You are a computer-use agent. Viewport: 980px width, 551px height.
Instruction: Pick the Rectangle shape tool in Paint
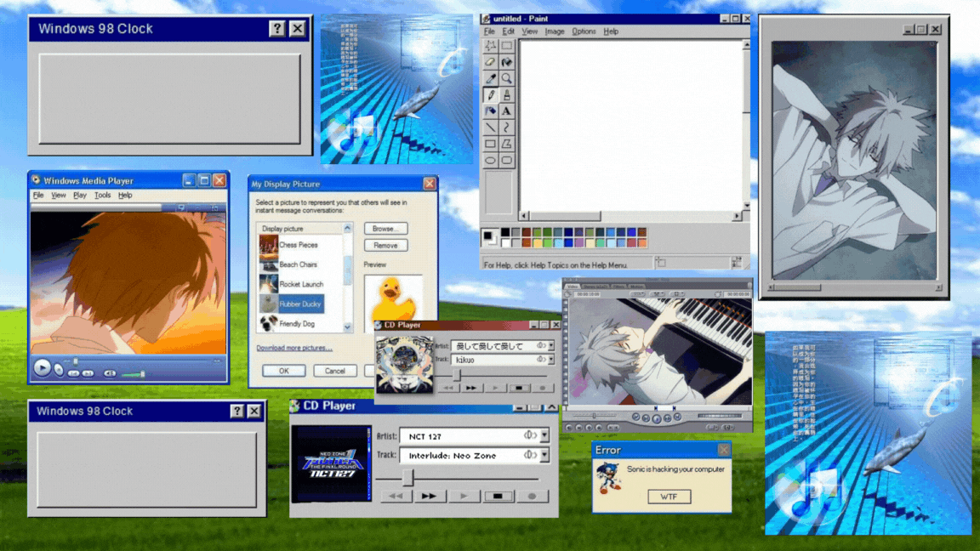491,144
